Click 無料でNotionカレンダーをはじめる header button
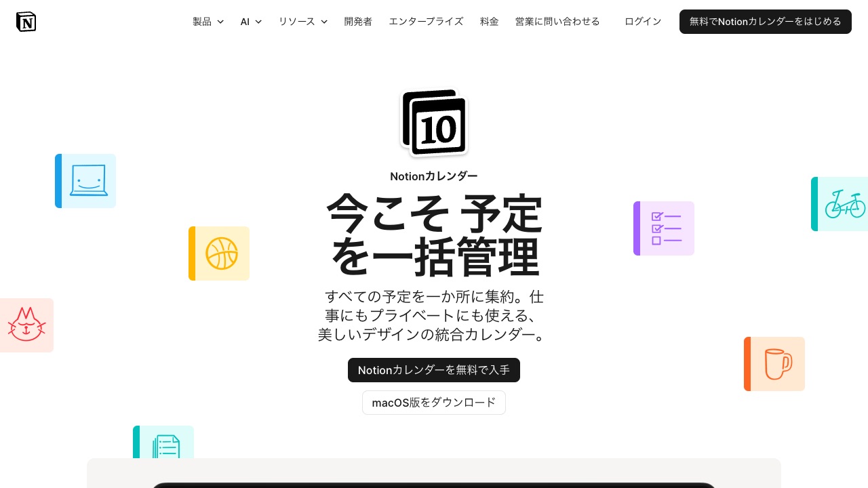Screen dimensions: 868x488 click(766, 22)
